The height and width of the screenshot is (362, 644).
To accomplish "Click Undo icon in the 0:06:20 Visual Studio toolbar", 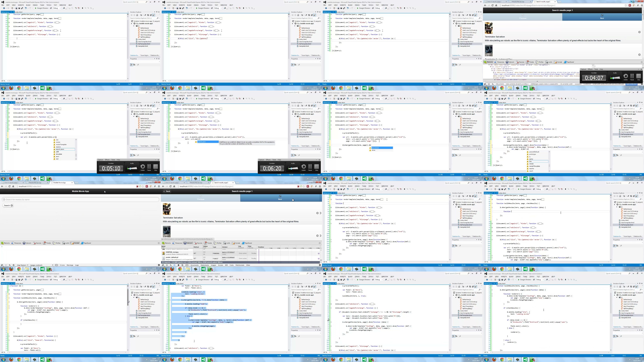I will pos(187,99).
